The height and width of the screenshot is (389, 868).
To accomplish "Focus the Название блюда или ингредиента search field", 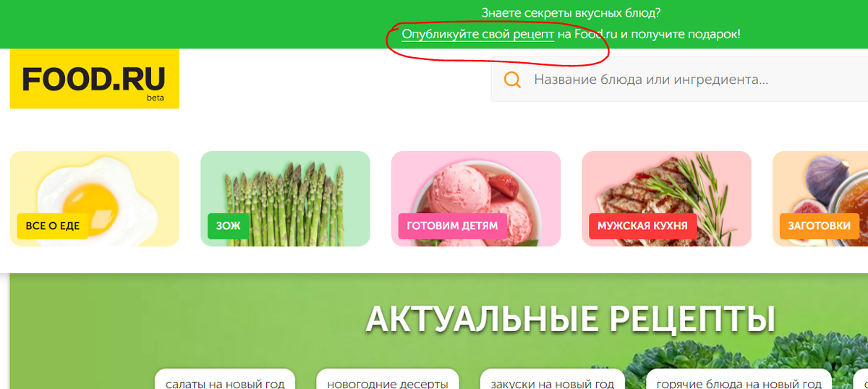I will point(680,80).
